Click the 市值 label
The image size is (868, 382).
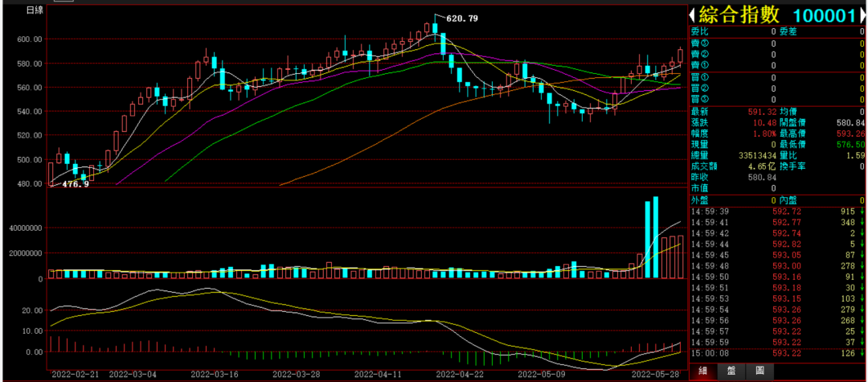[700, 188]
